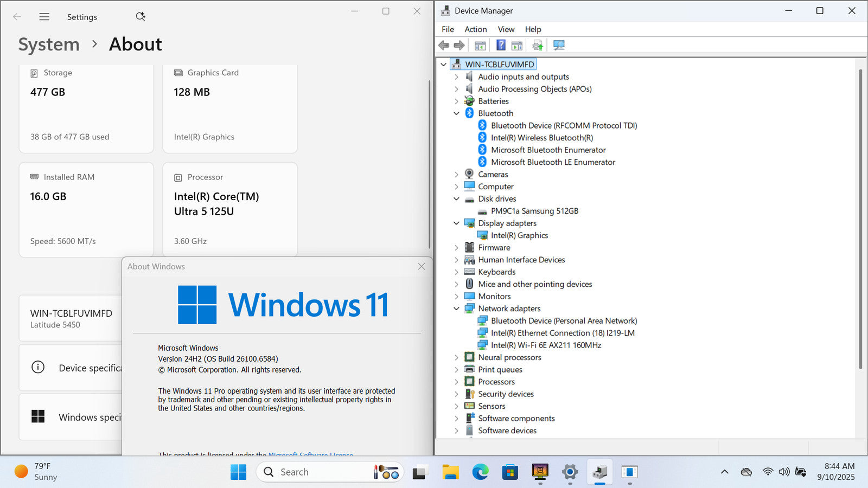Open the Help toolbar icon in Device Manager
Viewport: 868px width, 488px height.
click(501, 45)
